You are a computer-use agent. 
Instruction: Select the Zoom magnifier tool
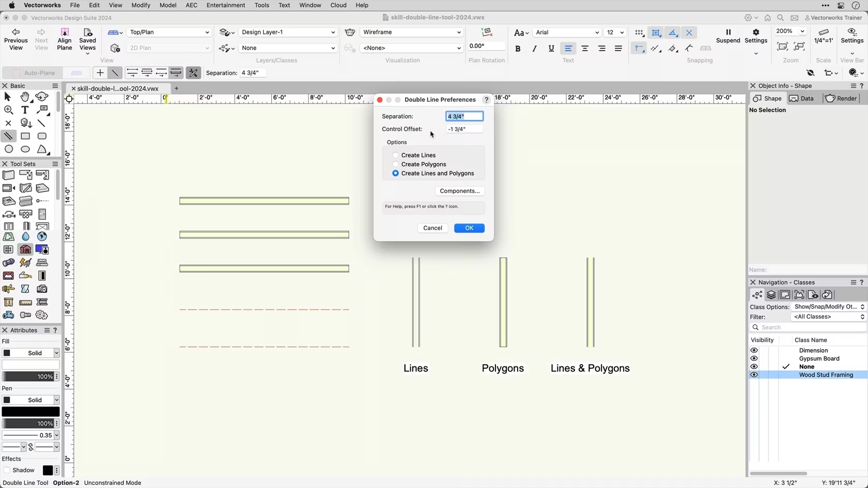8,109
